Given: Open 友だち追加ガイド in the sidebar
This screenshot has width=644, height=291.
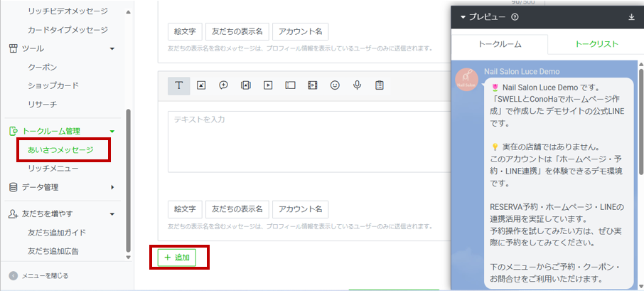Looking at the screenshot, I should pos(57,233).
